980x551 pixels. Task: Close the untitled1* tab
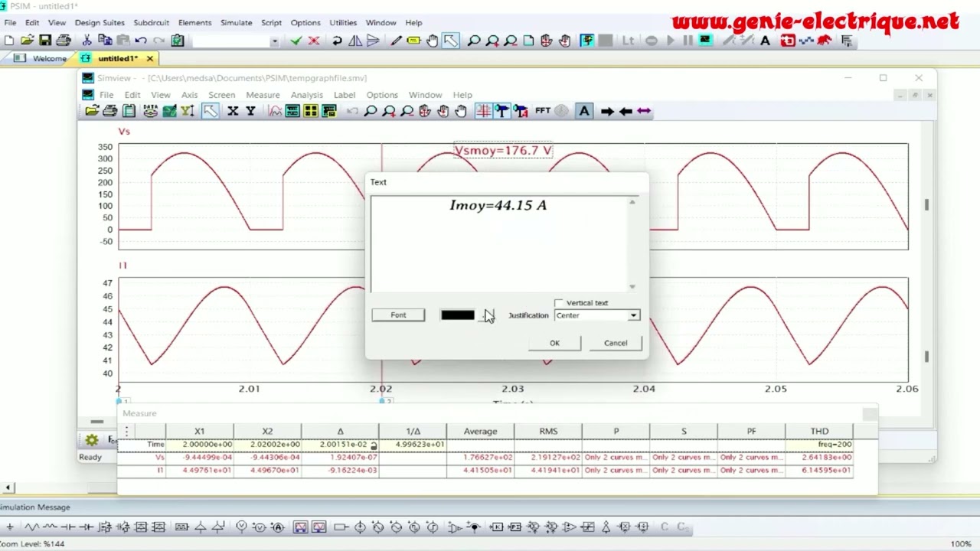click(150, 58)
